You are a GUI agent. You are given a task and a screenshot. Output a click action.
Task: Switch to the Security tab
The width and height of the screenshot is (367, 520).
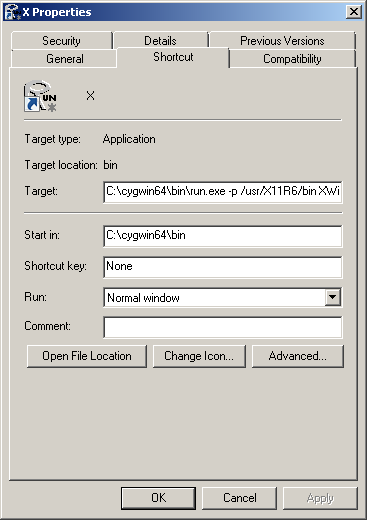coord(61,41)
